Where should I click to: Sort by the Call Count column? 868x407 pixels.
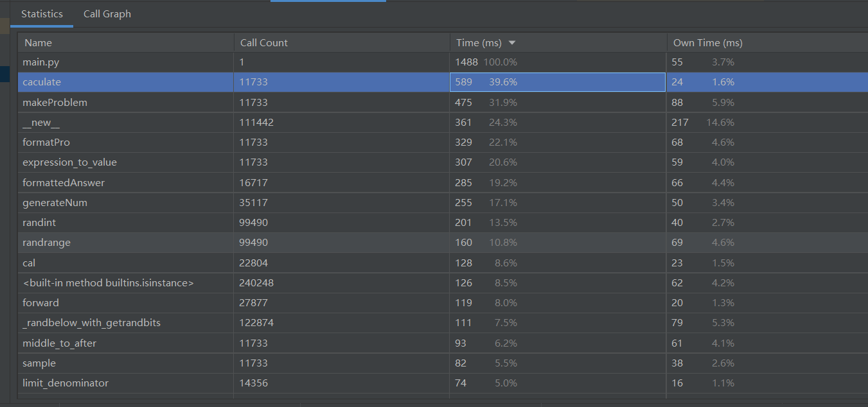point(264,43)
